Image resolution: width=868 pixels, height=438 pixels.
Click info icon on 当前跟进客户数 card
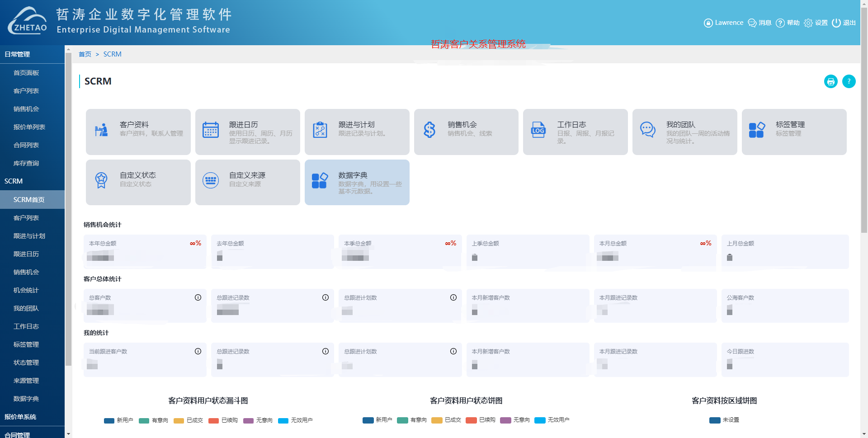[x=198, y=351]
